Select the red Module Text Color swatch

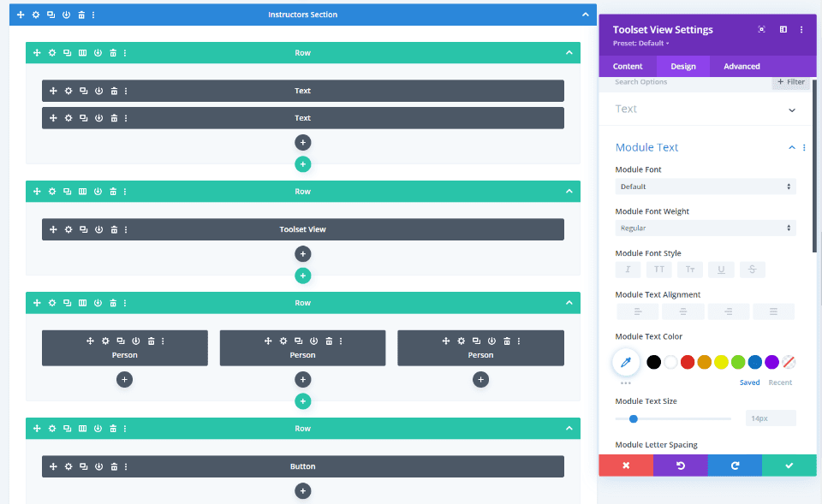coord(686,361)
